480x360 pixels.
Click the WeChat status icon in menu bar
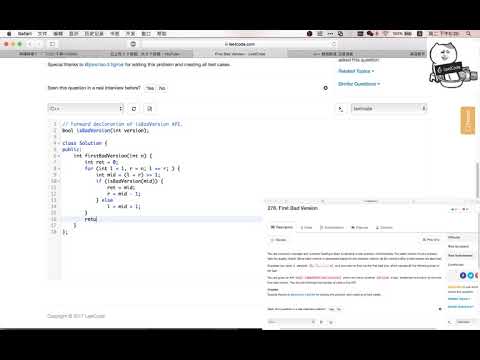click(x=370, y=34)
